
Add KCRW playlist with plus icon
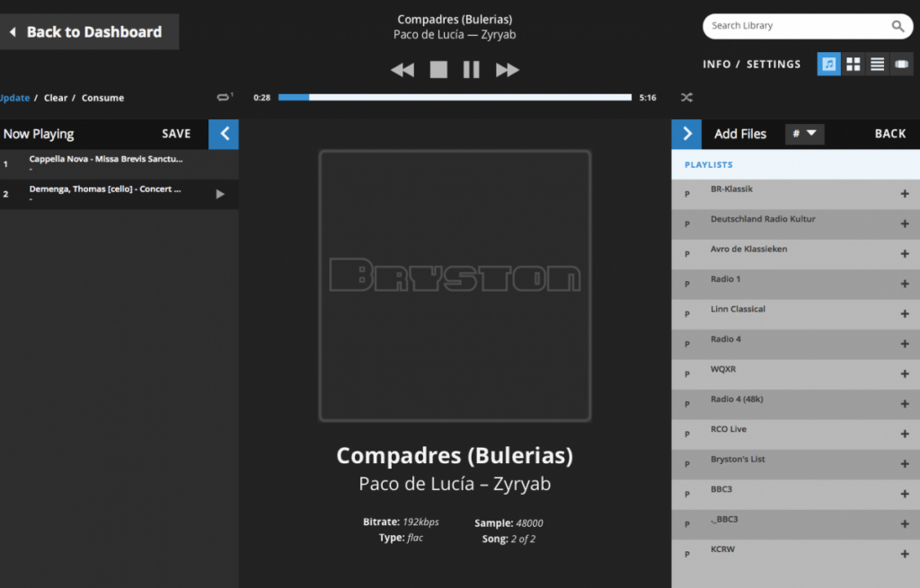coord(905,554)
